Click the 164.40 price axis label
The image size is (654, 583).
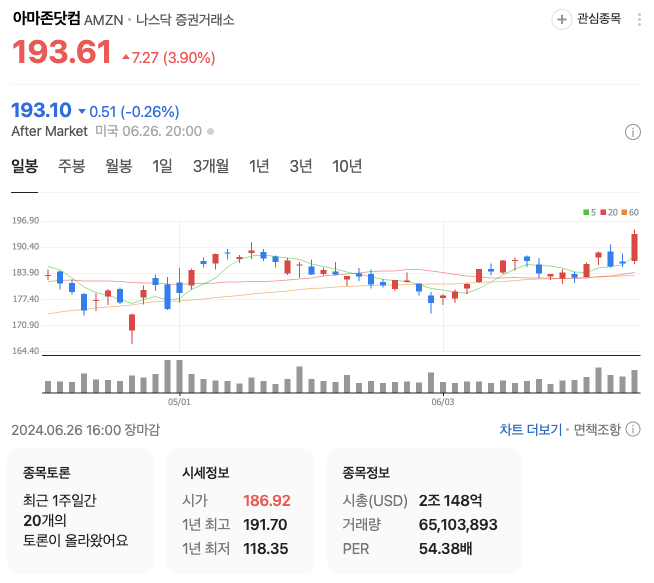tap(25, 351)
